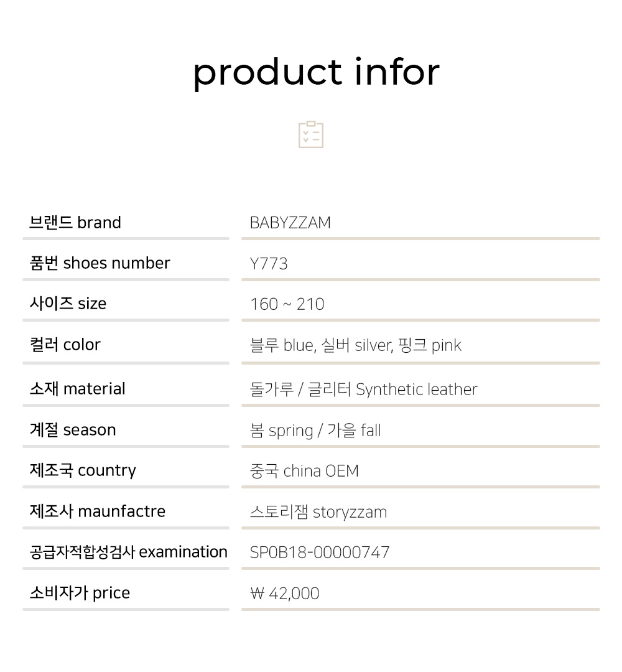Click the SP0B18-00000747 examination code
The height and width of the screenshot is (672, 622).
click(320, 553)
